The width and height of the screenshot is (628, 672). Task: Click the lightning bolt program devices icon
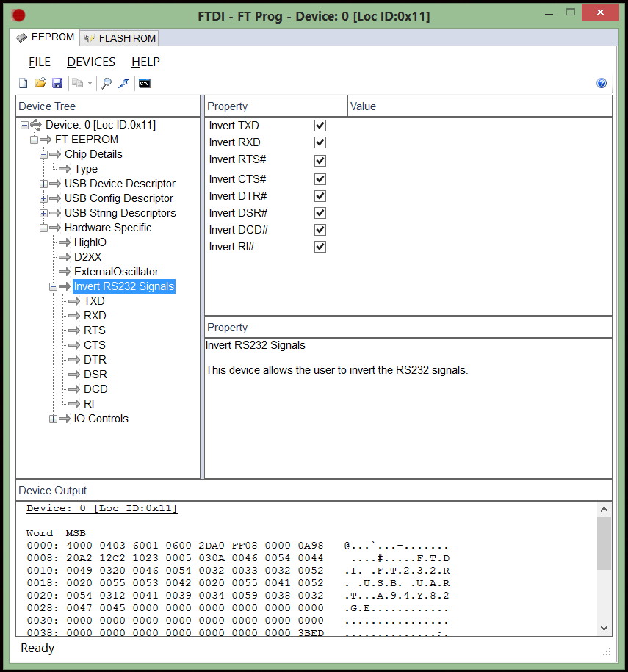123,83
